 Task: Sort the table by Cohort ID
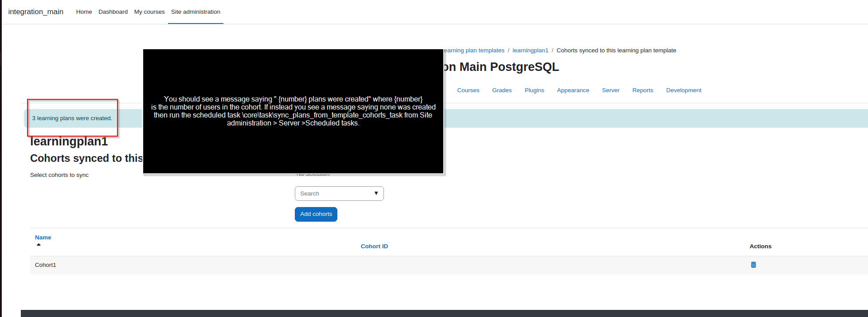click(x=374, y=247)
